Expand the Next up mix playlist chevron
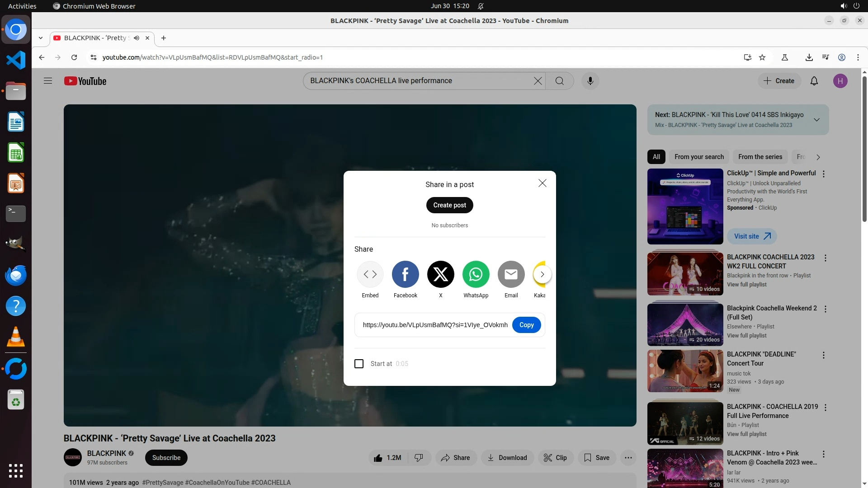868x488 pixels. 816,120
